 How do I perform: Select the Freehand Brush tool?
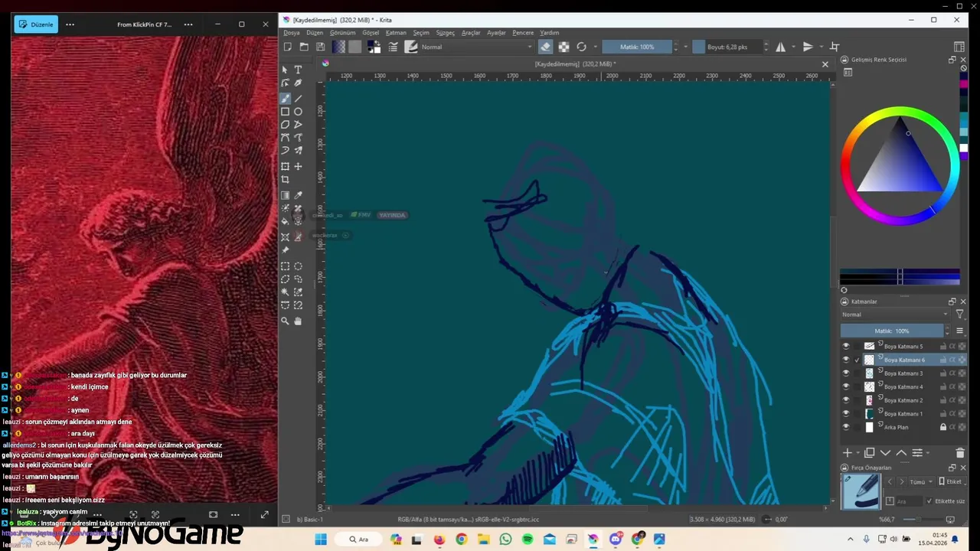click(x=285, y=99)
